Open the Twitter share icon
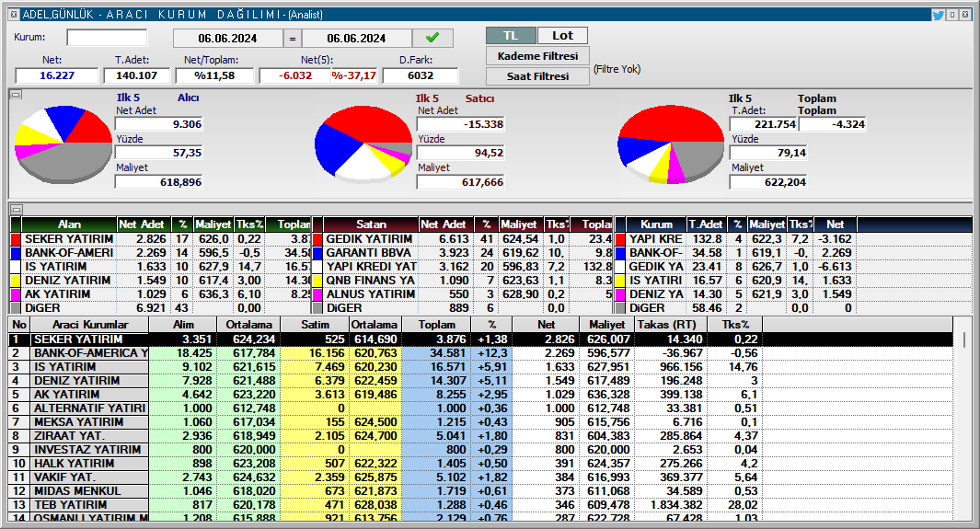 click(x=938, y=15)
